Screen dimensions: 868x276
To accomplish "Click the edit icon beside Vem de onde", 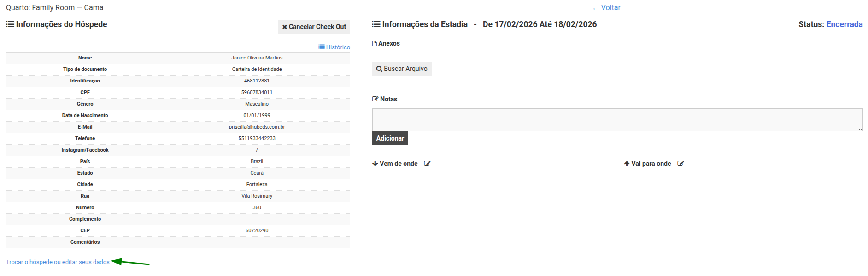I will click(x=427, y=164).
